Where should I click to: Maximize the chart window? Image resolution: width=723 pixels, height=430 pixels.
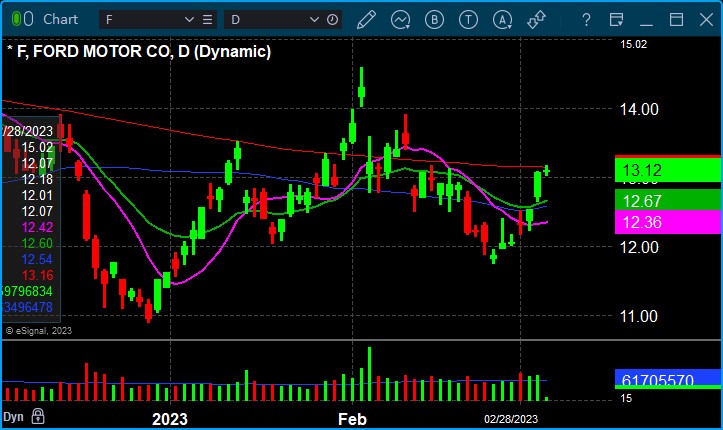pos(676,19)
